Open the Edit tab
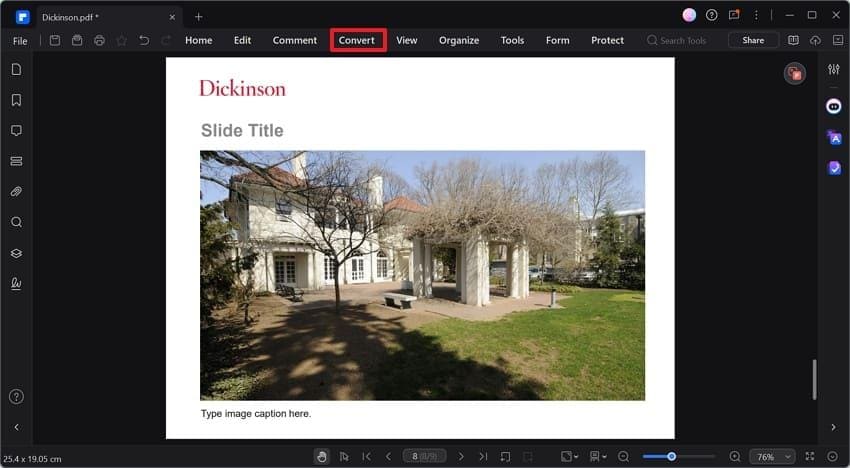 (242, 40)
